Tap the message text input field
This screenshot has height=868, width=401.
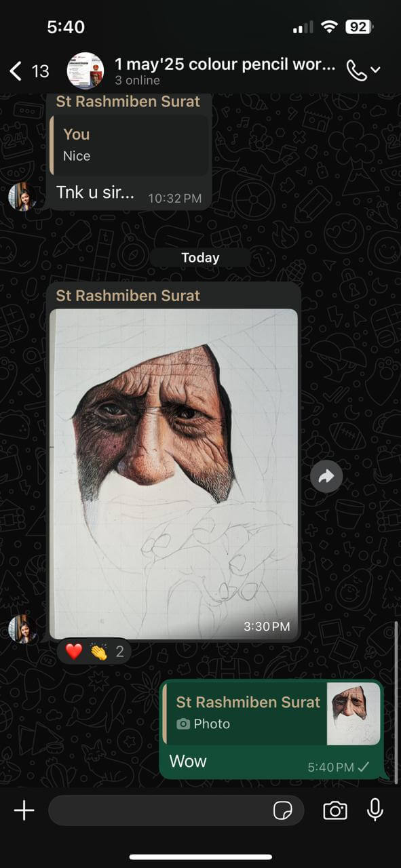[175, 810]
